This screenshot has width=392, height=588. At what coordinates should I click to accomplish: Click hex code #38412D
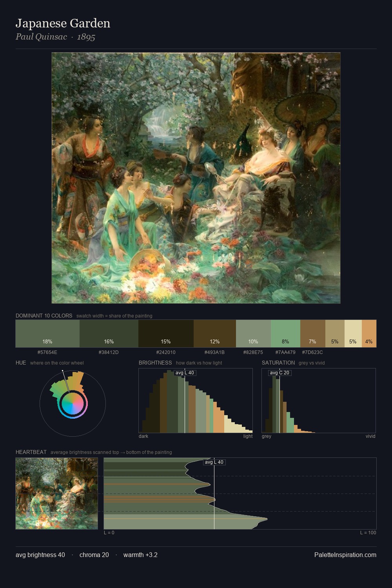pos(109,352)
